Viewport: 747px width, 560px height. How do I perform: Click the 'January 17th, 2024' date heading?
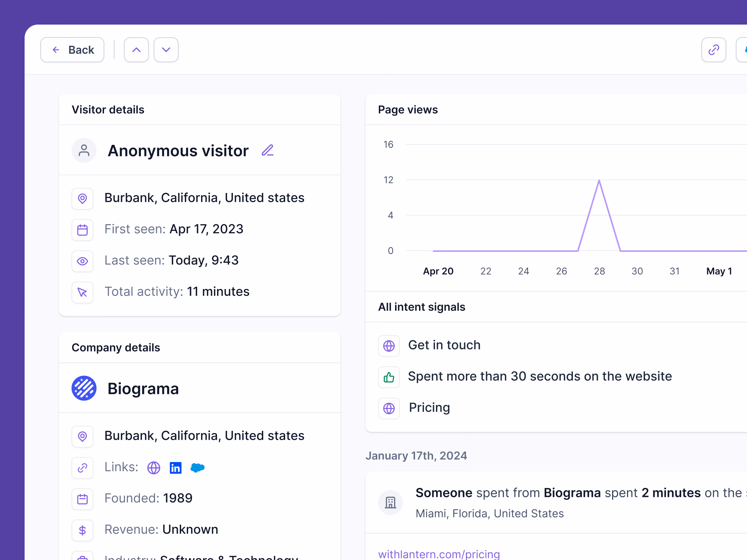click(x=416, y=456)
